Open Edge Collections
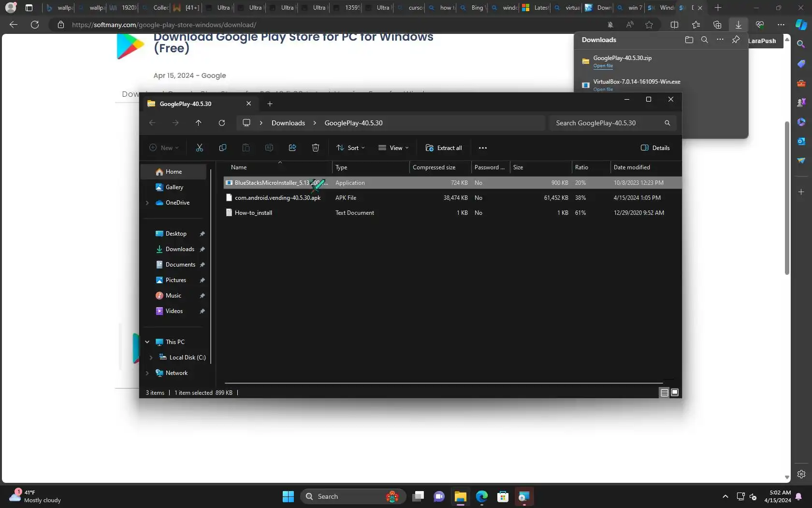Screen dimensions: 812x508 click(x=717, y=25)
